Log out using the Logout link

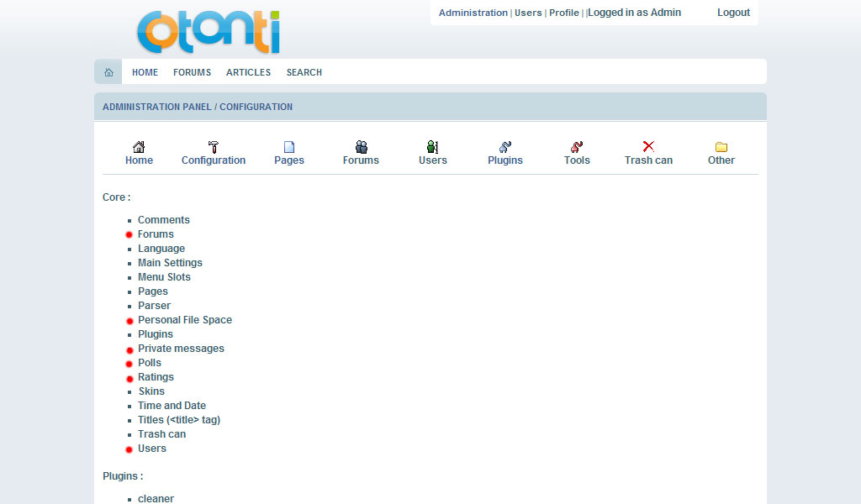[x=733, y=13]
